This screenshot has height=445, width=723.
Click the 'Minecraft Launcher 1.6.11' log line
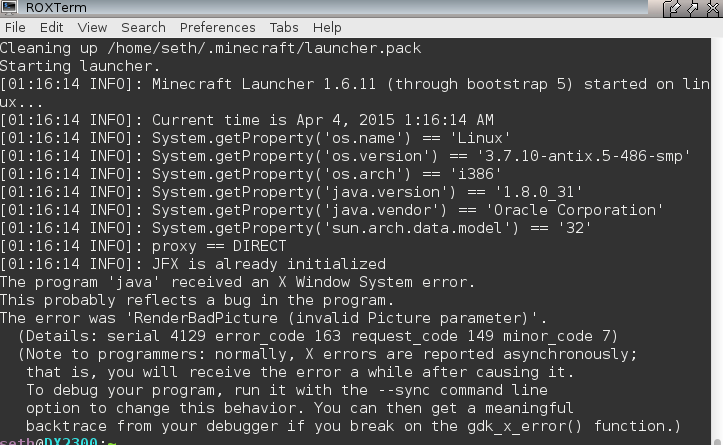pyautogui.click(x=355, y=84)
